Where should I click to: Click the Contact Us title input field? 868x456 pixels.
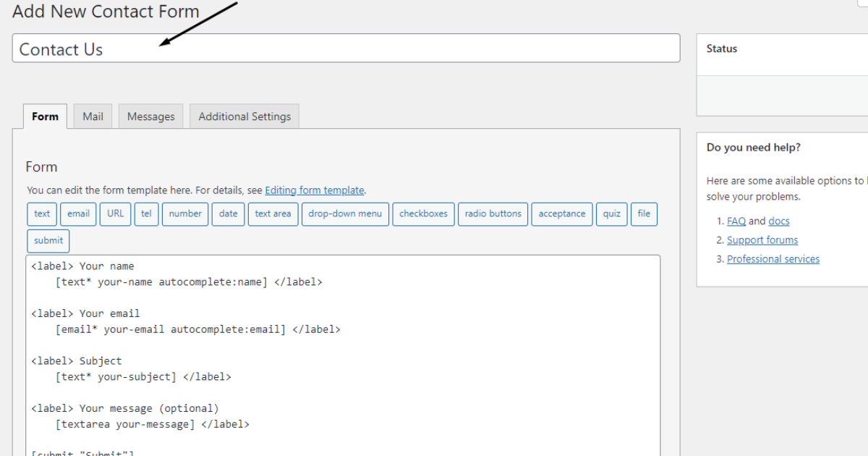coord(346,48)
